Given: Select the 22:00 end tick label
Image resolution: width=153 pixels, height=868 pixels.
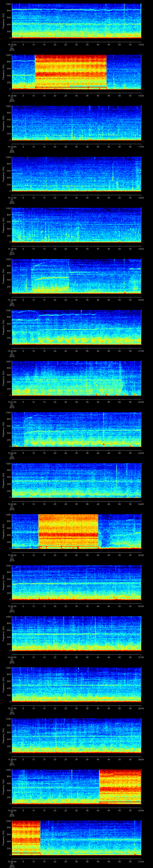Looking at the screenshot, I should point(141,402).
